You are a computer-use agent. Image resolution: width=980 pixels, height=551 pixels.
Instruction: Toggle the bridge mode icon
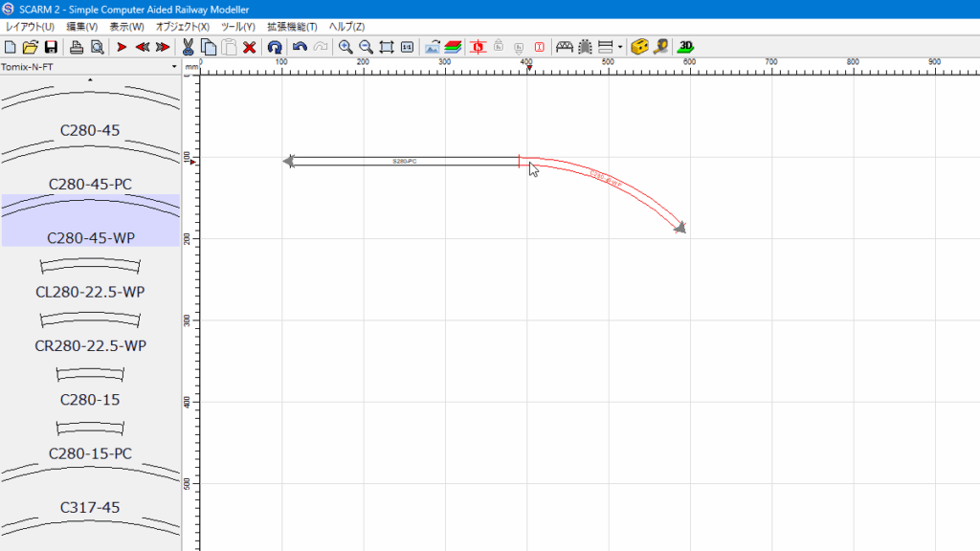tap(565, 47)
